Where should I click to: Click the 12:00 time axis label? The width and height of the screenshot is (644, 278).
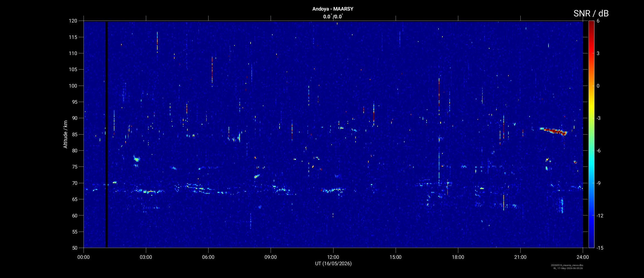click(333, 257)
